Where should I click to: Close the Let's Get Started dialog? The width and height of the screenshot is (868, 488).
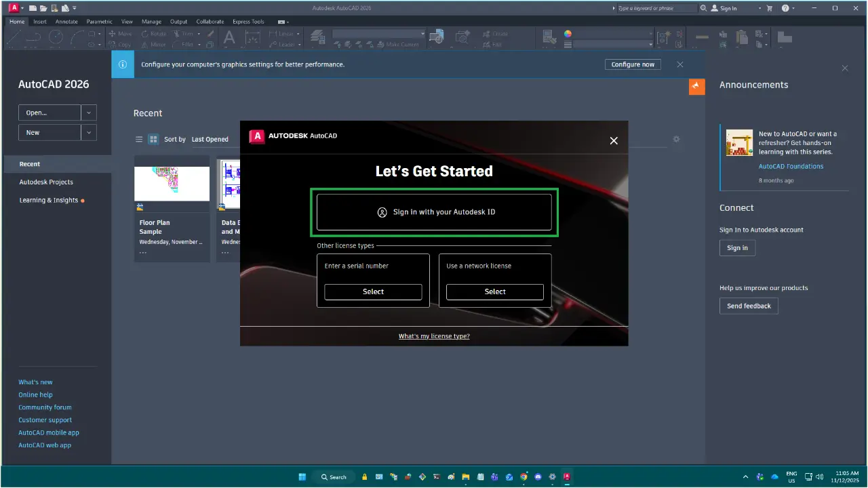tap(614, 140)
